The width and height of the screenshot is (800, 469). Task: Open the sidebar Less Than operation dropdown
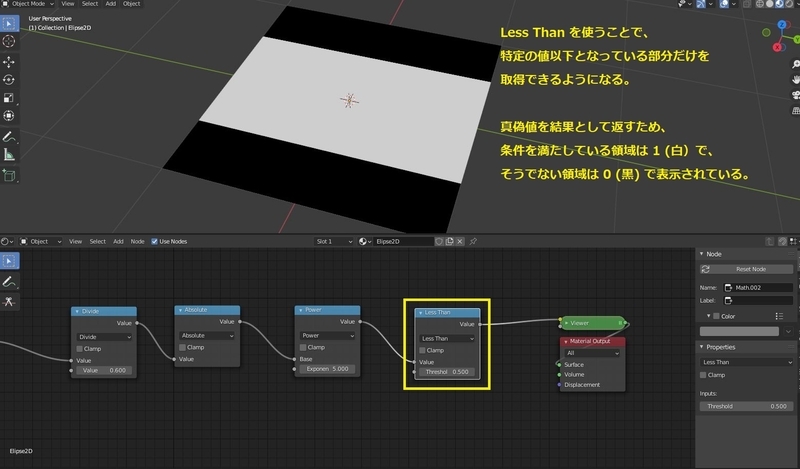(747, 362)
